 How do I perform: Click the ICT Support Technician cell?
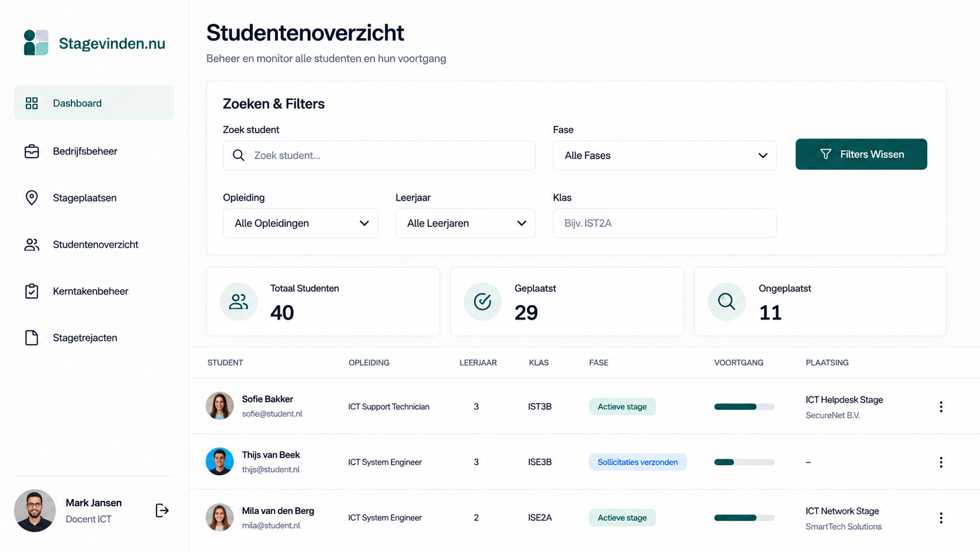pyautogui.click(x=389, y=407)
